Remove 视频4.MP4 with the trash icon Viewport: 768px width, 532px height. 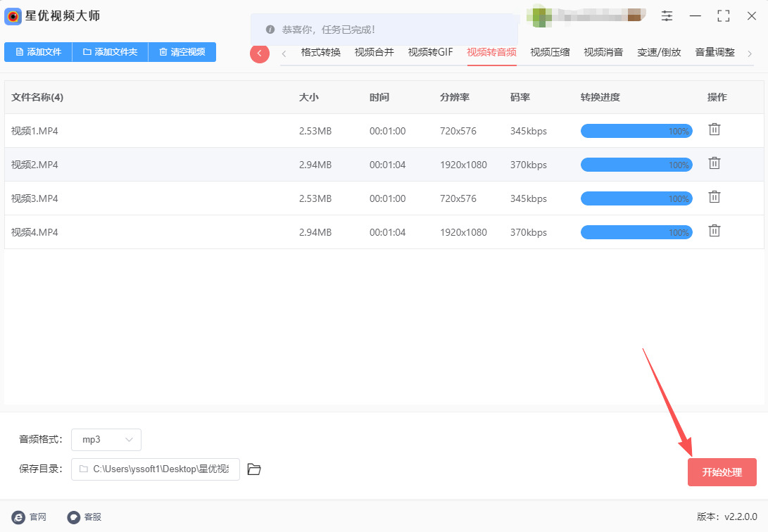[x=714, y=231]
